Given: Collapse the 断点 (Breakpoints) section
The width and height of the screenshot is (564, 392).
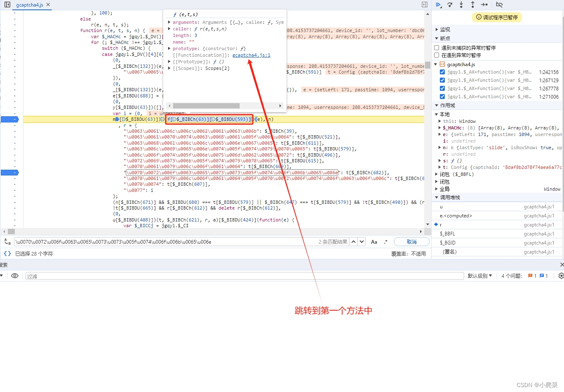Looking at the screenshot, I should click(x=437, y=38).
